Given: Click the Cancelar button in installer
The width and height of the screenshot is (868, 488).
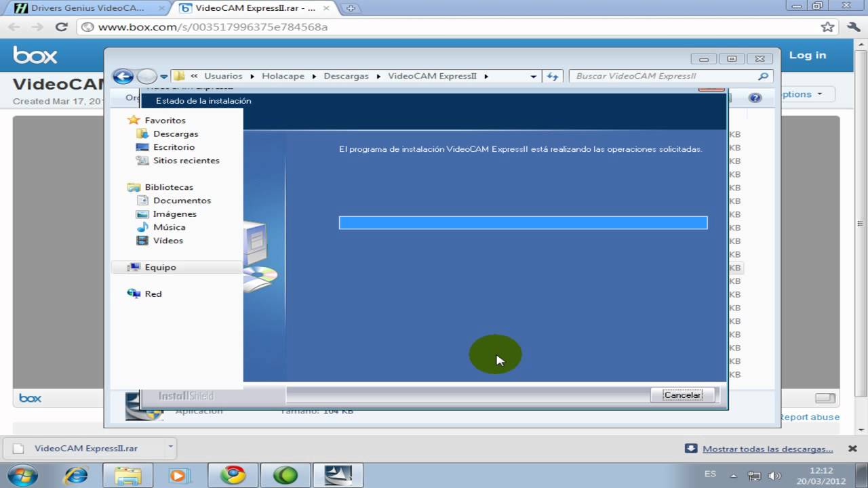Looking at the screenshot, I should [682, 395].
